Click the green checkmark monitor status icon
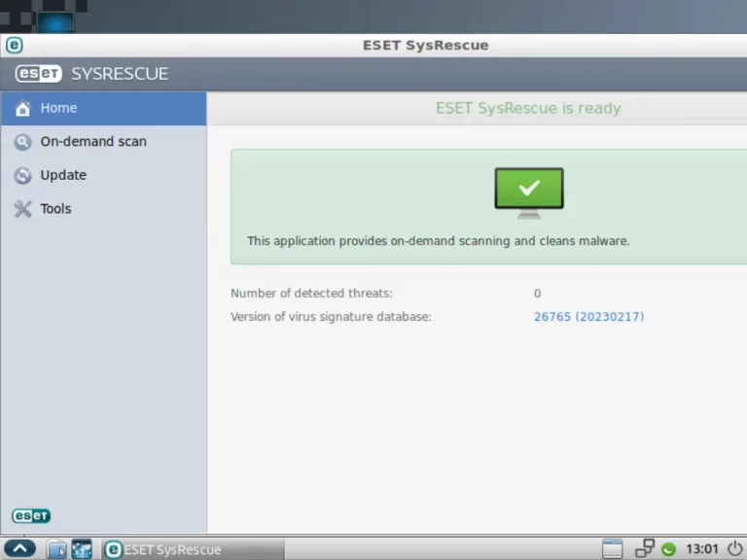Viewport: 747px width, 560px height. pos(529,192)
